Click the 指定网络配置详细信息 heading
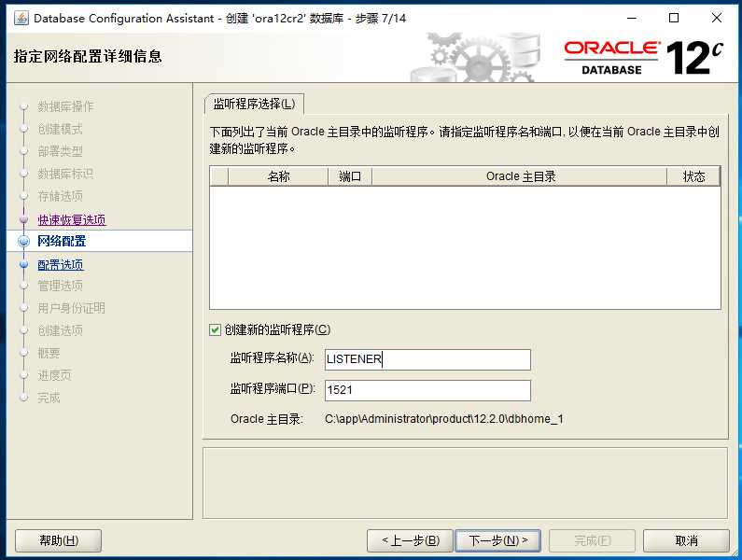 [x=88, y=56]
